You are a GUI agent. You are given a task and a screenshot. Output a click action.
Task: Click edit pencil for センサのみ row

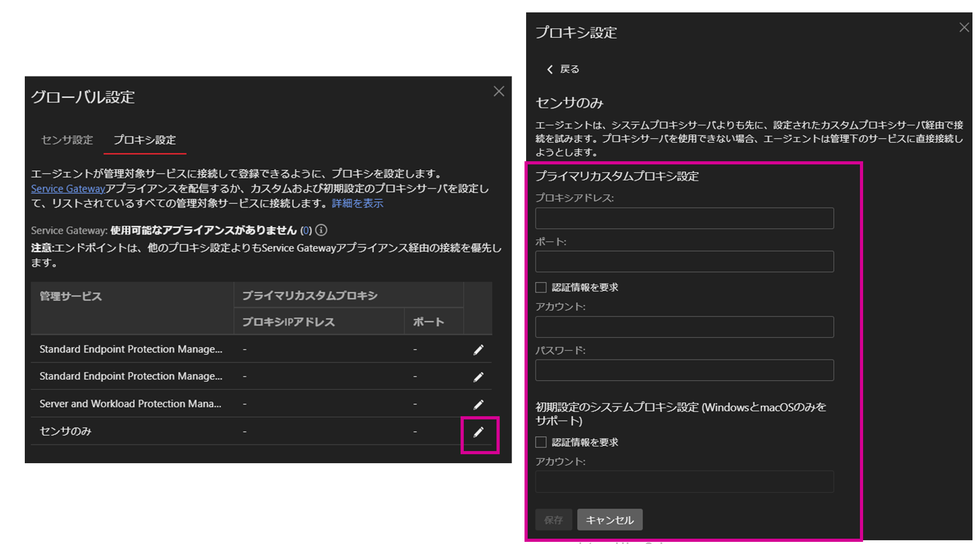pyautogui.click(x=478, y=433)
